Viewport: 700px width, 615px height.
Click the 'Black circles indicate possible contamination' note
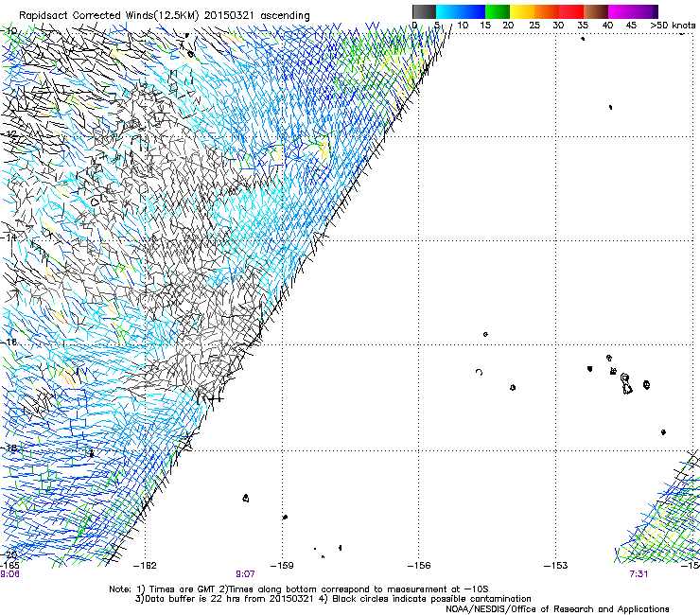click(431, 599)
